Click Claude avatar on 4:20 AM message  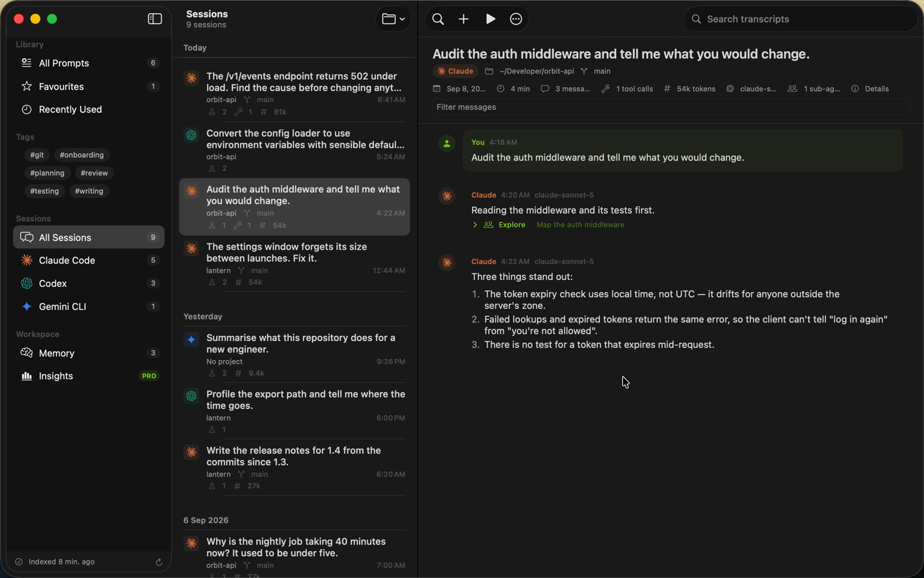pyautogui.click(x=447, y=196)
